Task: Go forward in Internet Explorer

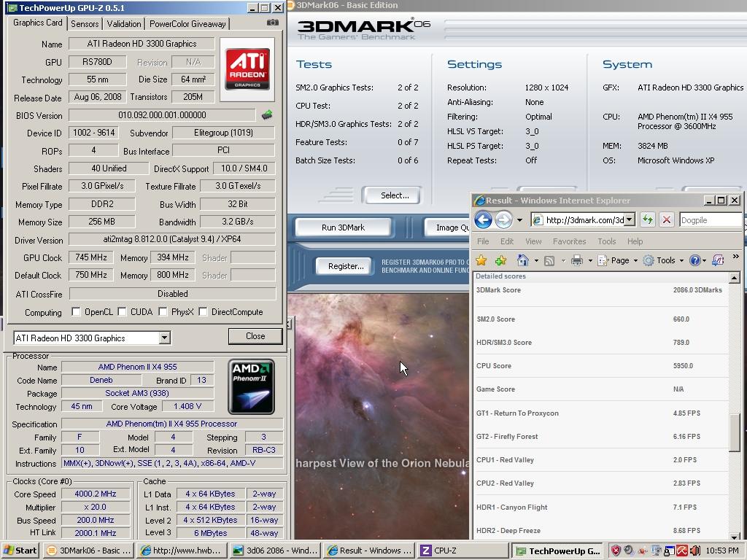Action: click(x=503, y=219)
